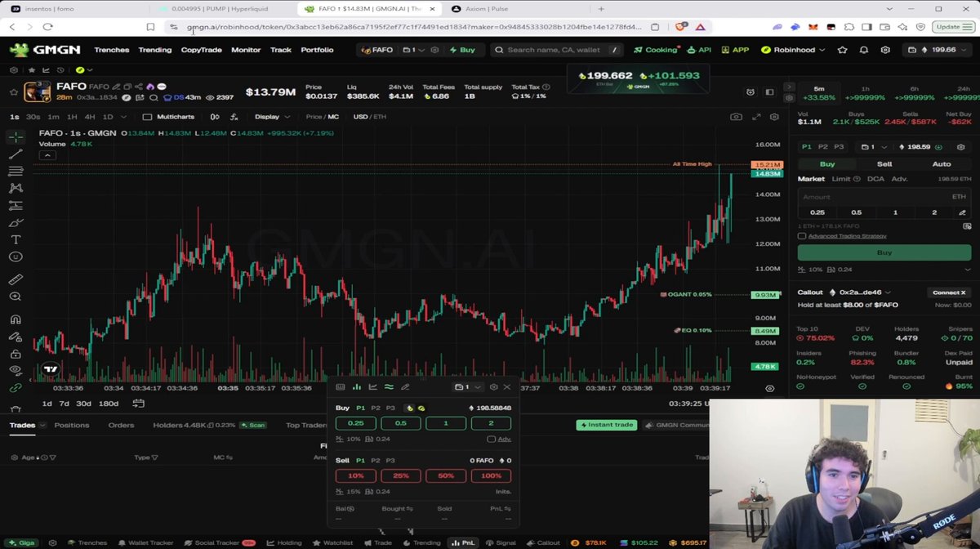This screenshot has width=980, height=549.
Task: Open the Positions tab
Action: (72, 425)
